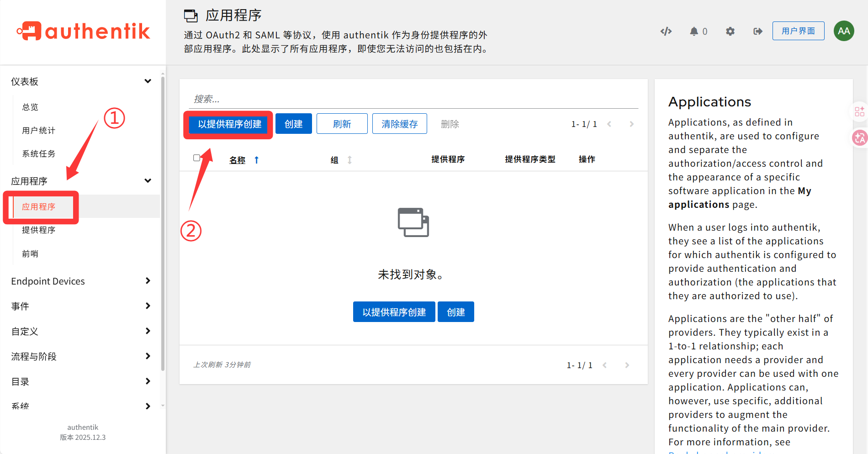Click the applications icon next to the page title
This screenshot has height=454, width=868.
pos(191,15)
